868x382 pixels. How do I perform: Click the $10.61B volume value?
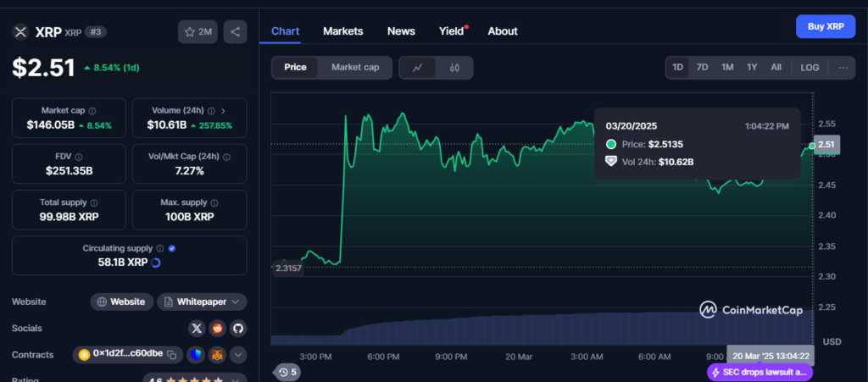tap(167, 125)
